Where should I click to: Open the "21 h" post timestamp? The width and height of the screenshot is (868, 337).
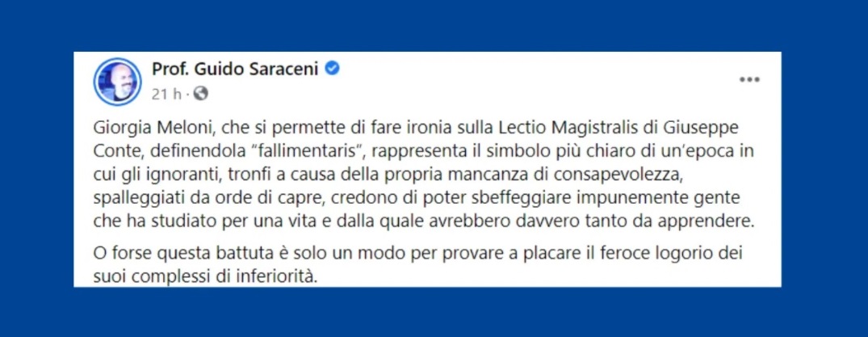click(x=166, y=95)
